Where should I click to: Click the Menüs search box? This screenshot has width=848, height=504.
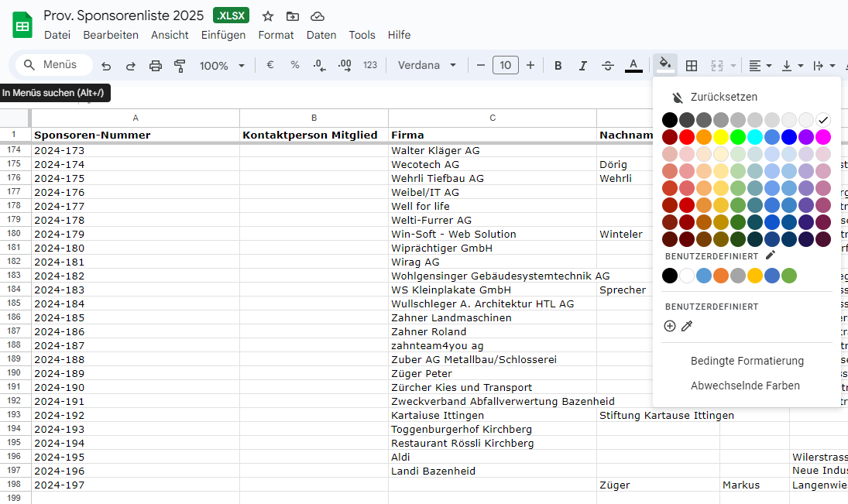click(x=53, y=65)
